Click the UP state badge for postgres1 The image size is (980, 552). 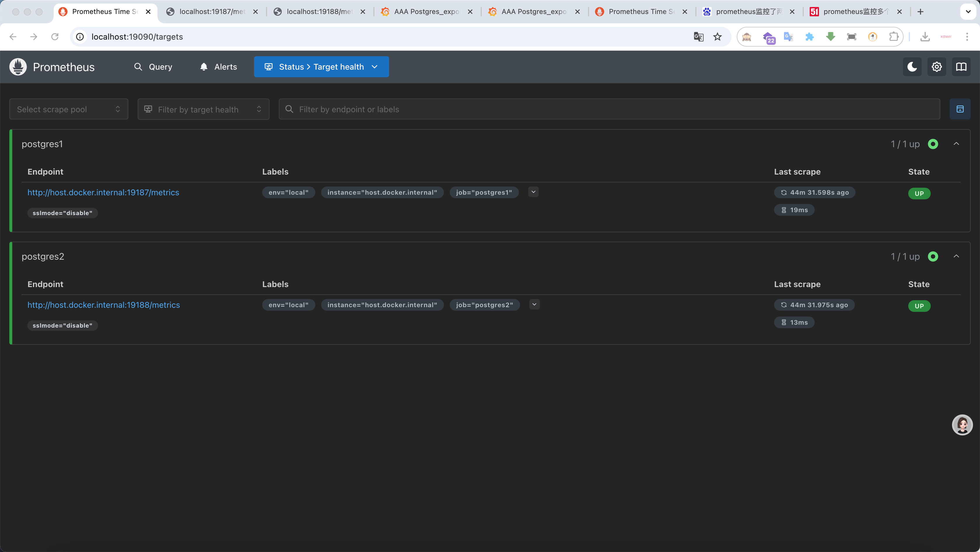coord(919,194)
